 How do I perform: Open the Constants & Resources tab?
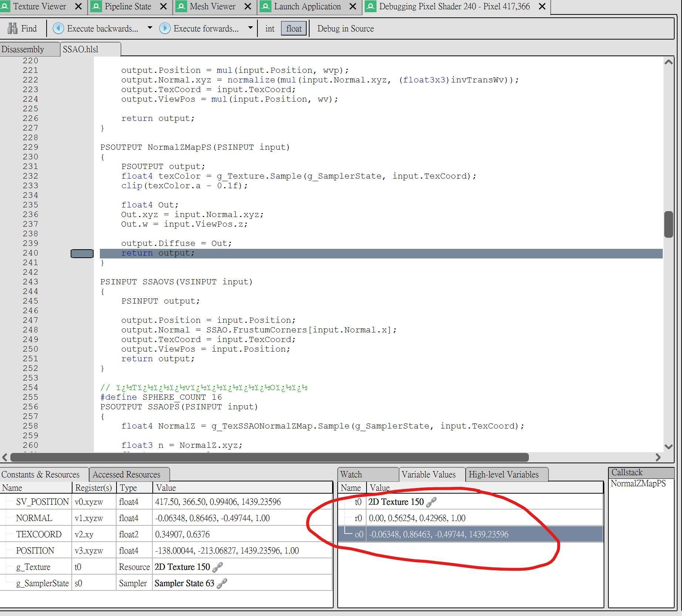tap(44, 474)
